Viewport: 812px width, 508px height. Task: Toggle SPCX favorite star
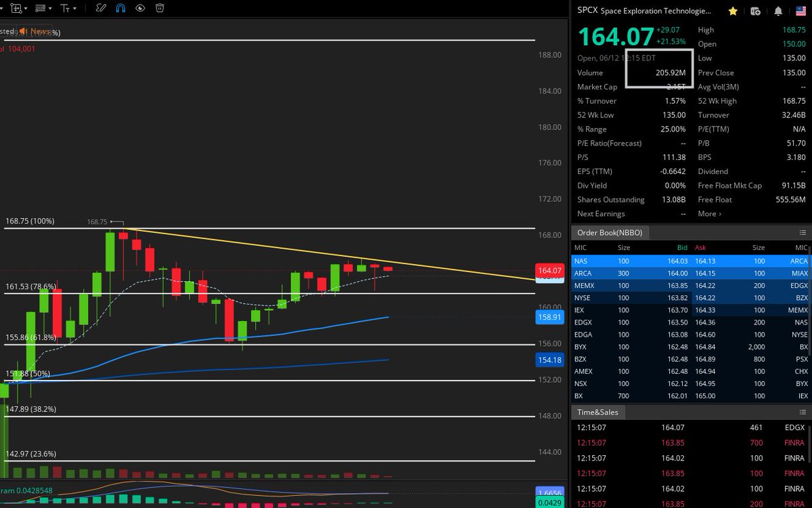pos(733,11)
